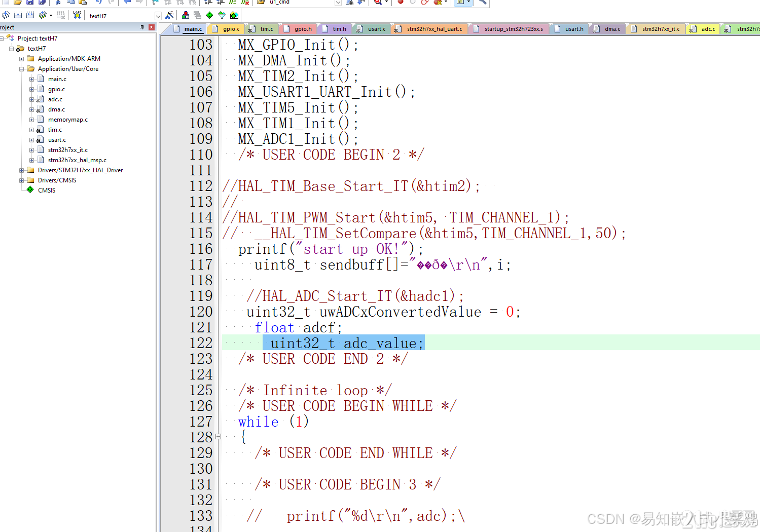Click the Stop build icon

click(61, 15)
